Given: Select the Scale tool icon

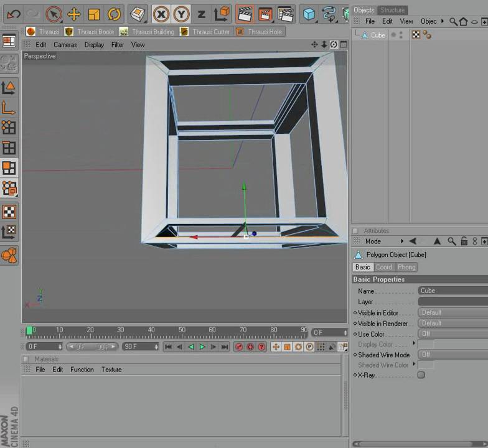Looking at the screenshot, I should [93, 14].
